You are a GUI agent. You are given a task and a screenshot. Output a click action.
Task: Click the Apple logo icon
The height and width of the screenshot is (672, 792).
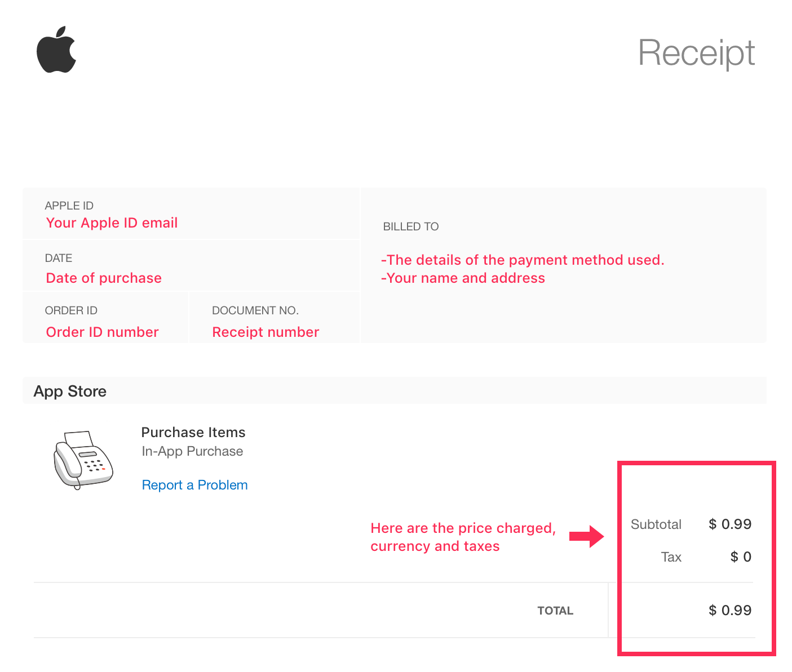point(56,50)
